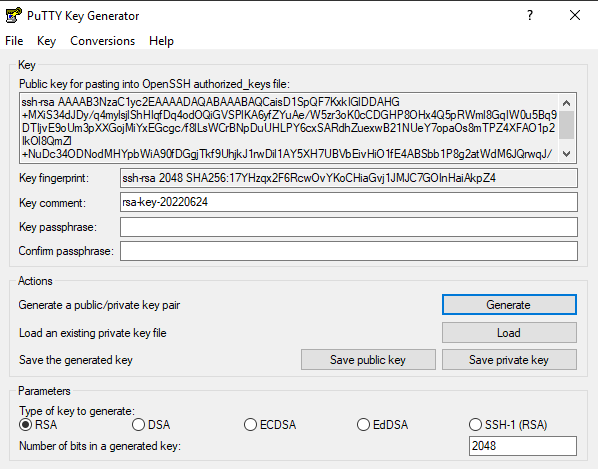This screenshot has width=598, height=469.
Task: Open the Conversions menu
Action: (x=103, y=41)
